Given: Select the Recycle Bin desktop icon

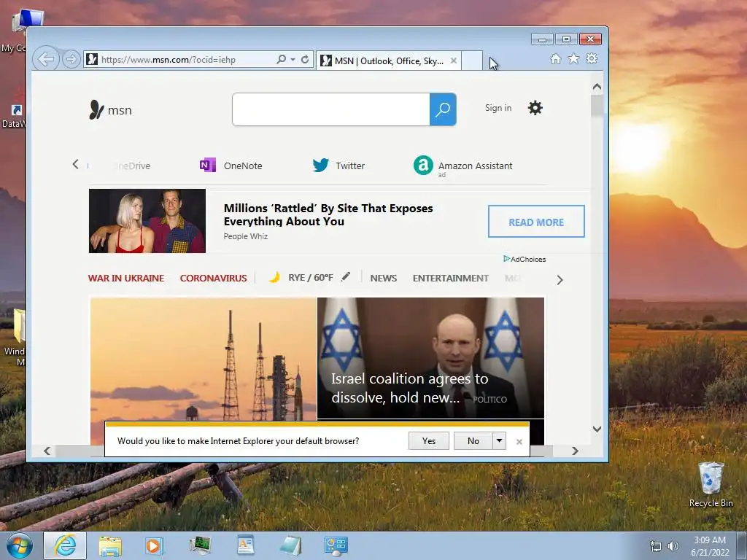Looking at the screenshot, I should pos(711,484).
